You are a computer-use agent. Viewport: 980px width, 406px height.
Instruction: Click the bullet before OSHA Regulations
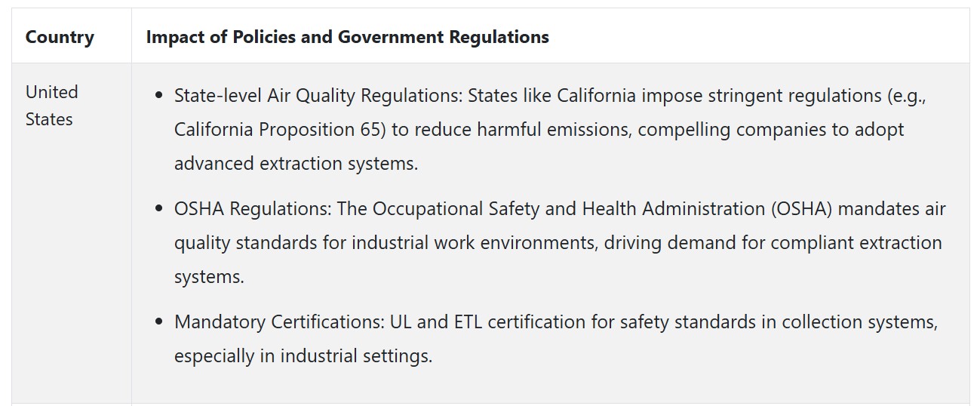(158, 210)
